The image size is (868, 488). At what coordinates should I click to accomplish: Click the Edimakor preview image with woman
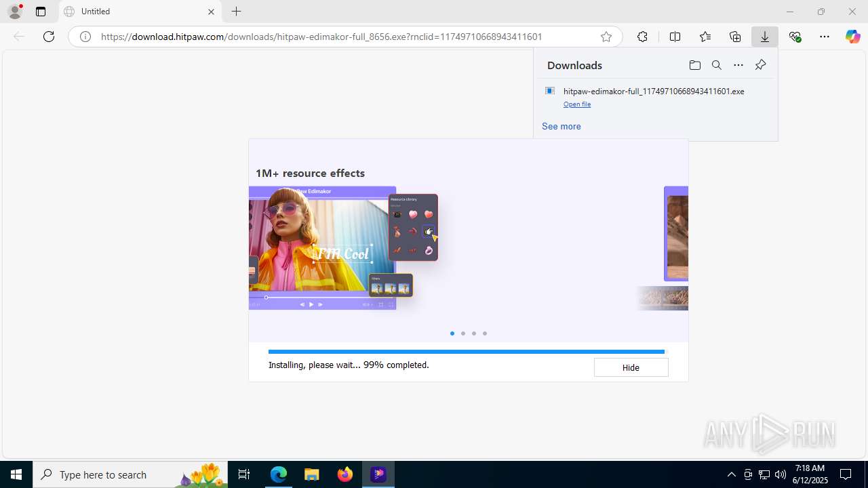point(322,248)
